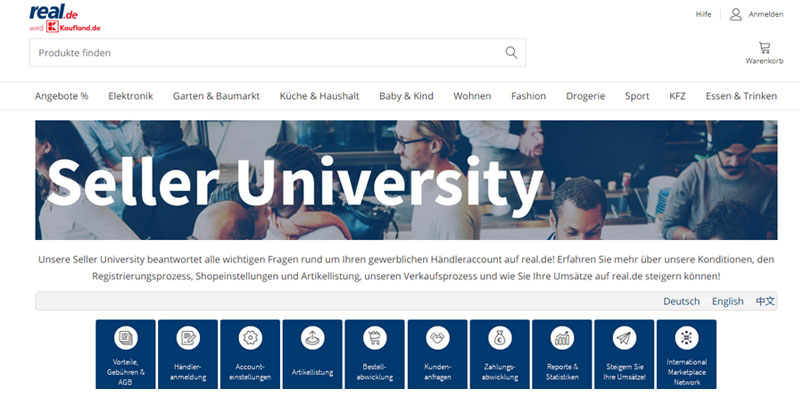800x404 pixels.
Task: Open the KFZ category
Action: click(678, 96)
